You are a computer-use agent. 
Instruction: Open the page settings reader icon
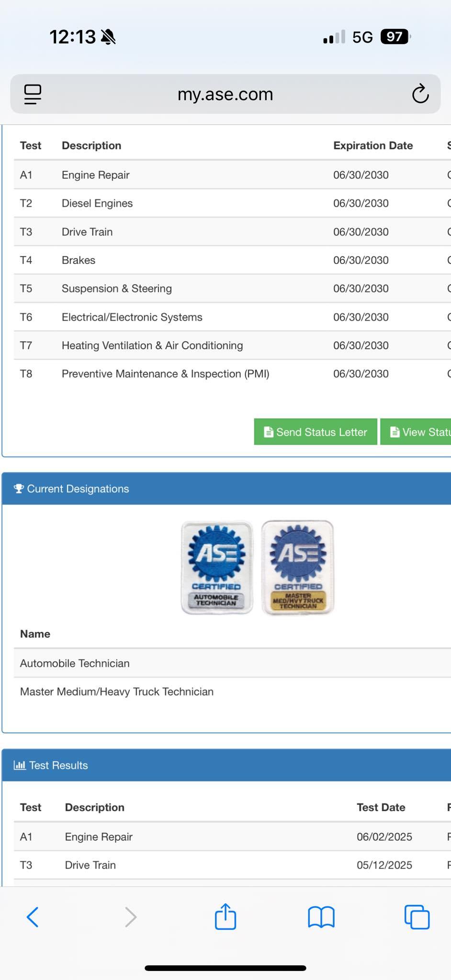click(33, 94)
